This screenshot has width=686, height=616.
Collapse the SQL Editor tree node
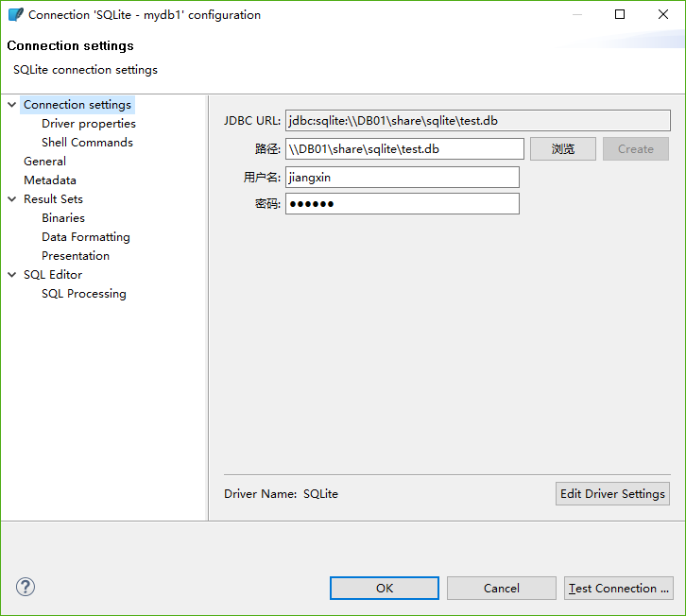[x=12, y=275]
